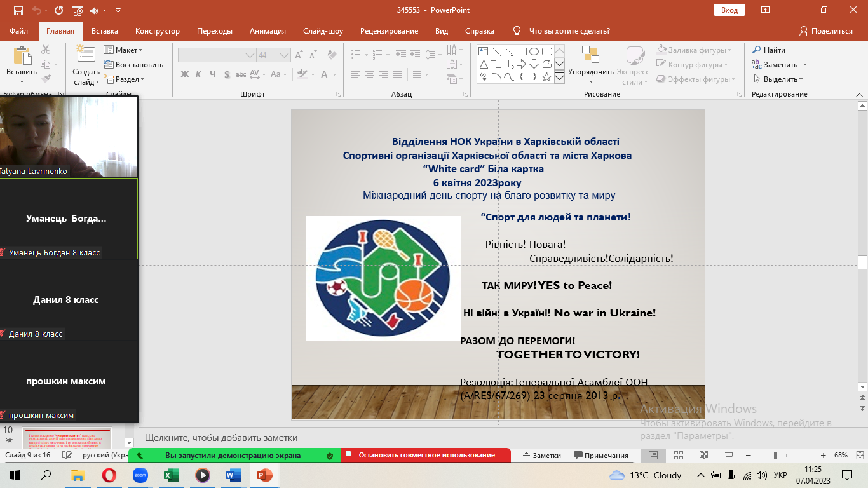Open Excel from the Windows taskbar
868x488 pixels.
coord(171,475)
